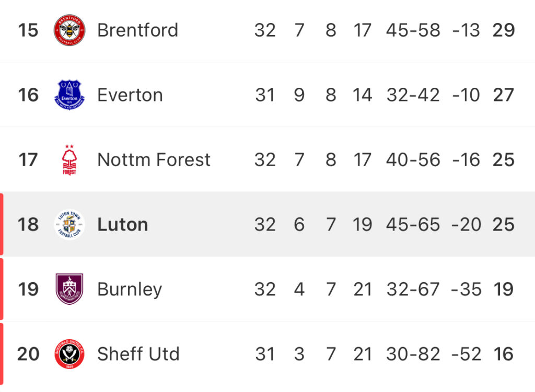Tap the Burnley claret crest
This screenshot has width=535, height=392.
tap(69, 289)
